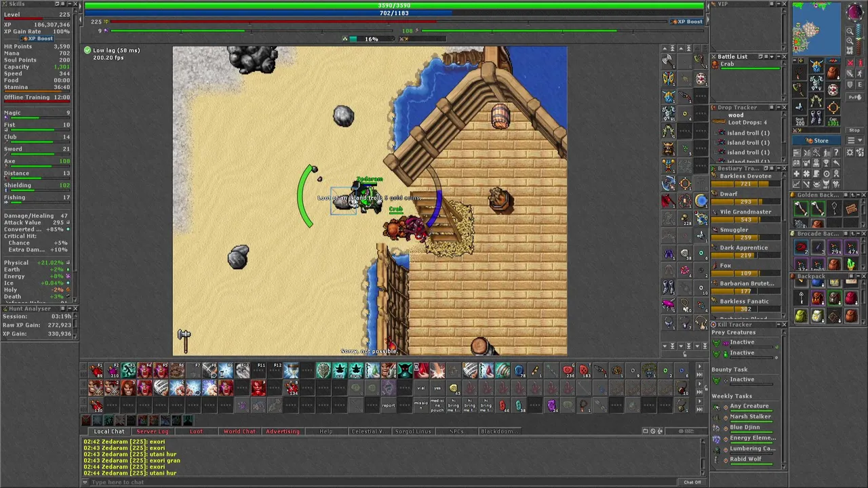Select Vile Grandmaster bestiary entry

[x=746, y=216]
